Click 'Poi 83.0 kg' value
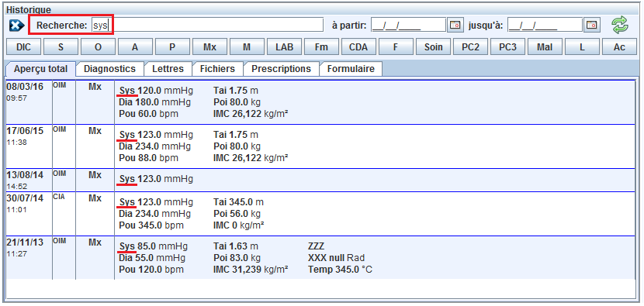Screen dimensions: 644x306 pyautogui.click(x=237, y=258)
